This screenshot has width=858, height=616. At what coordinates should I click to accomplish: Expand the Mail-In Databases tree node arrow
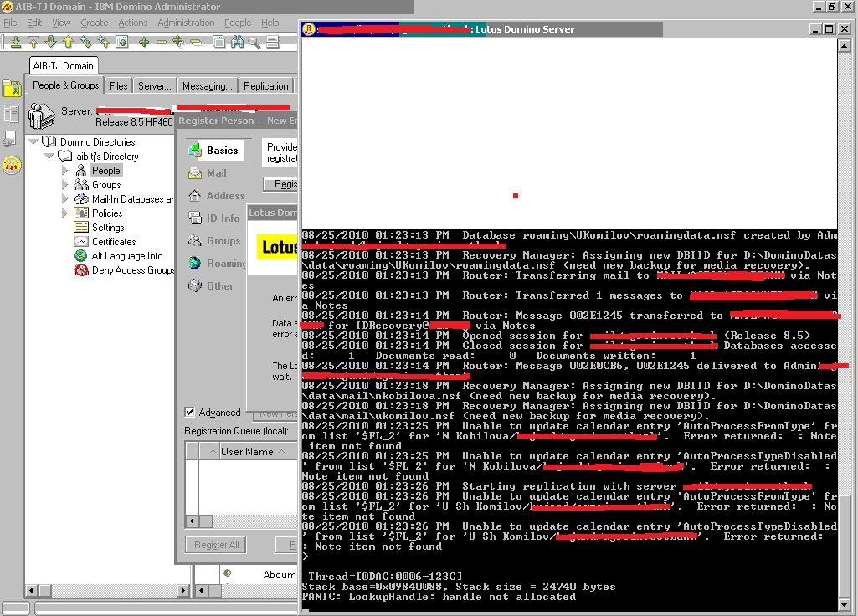(x=64, y=198)
